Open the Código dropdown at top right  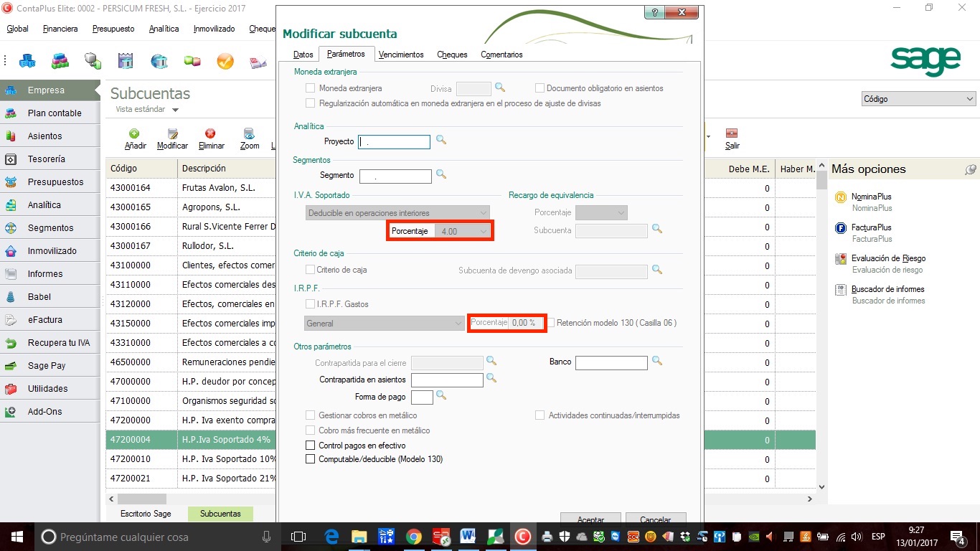pyautogui.click(x=918, y=99)
